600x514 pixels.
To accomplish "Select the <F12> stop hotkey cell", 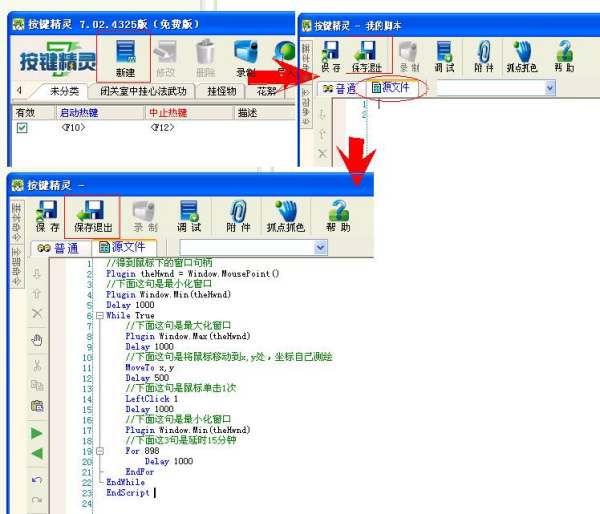I will pyautogui.click(x=162, y=127).
